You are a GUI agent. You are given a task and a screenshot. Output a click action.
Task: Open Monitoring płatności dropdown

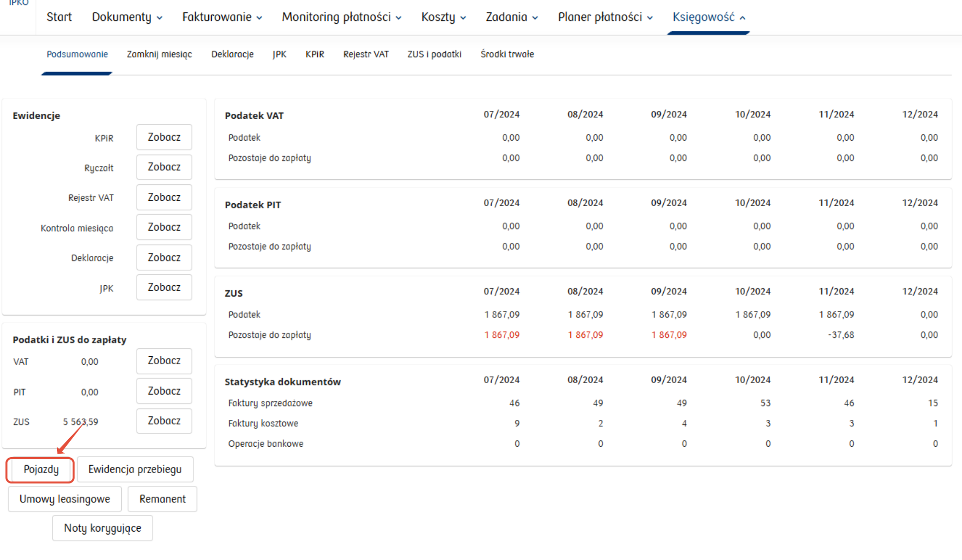pyautogui.click(x=341, y=17)
